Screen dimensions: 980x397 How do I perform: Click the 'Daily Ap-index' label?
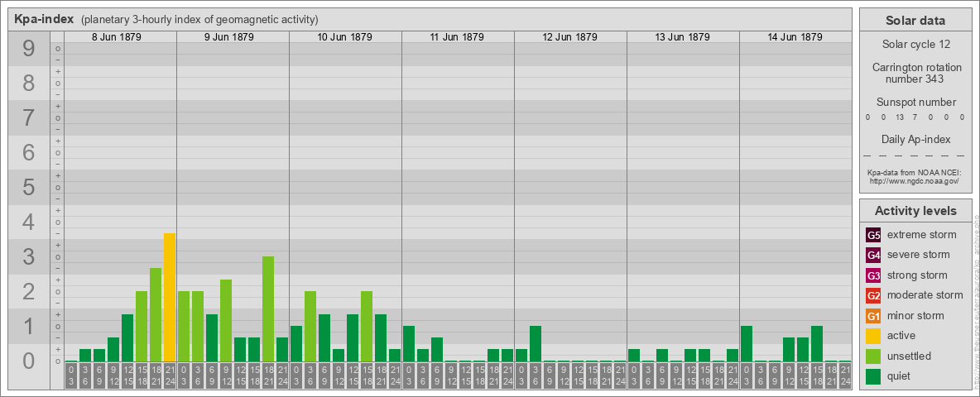(x=916, y=139)
